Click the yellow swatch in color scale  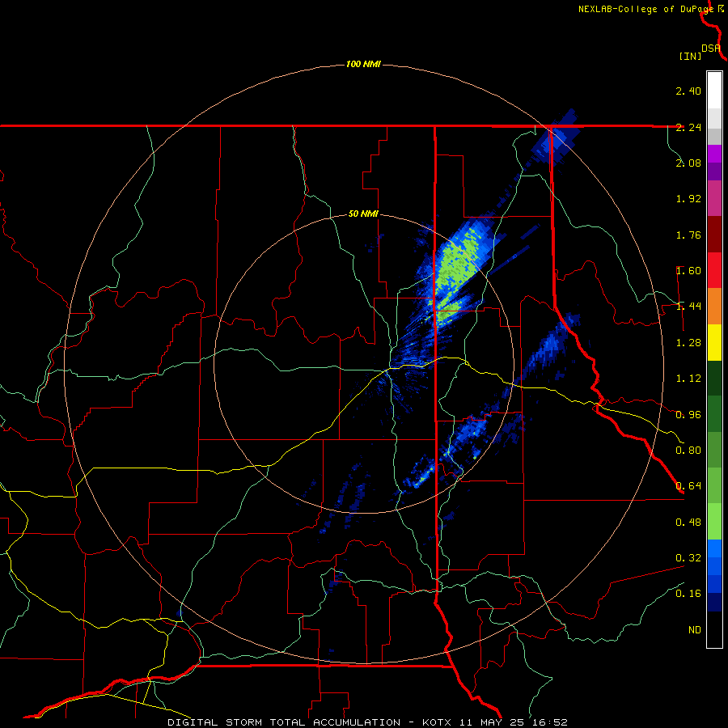tap(714, 342)
